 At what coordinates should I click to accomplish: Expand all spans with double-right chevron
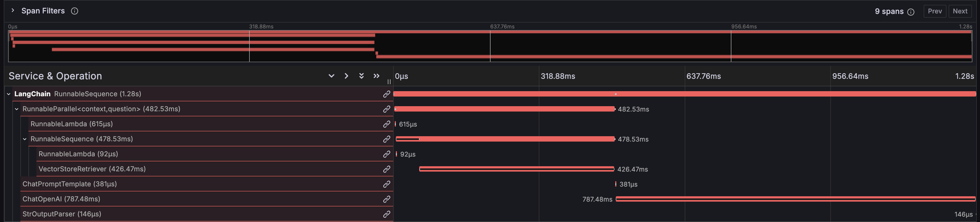pyautogui.click(x=376, y=76)
